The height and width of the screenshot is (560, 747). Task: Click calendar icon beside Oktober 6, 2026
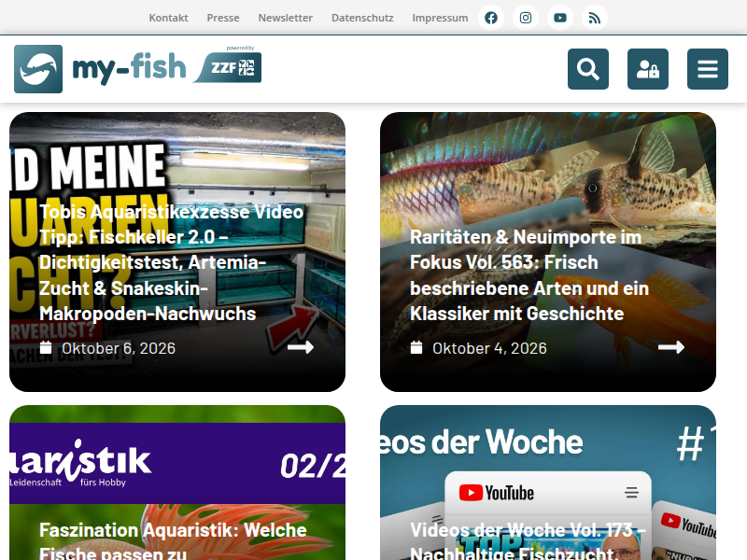[46, 347]
